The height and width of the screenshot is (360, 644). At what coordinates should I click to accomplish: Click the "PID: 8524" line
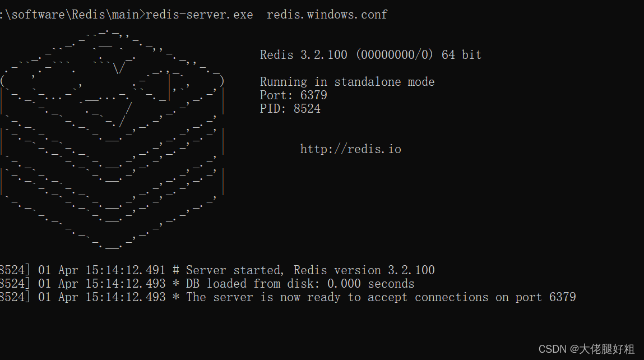coord(290,109)
